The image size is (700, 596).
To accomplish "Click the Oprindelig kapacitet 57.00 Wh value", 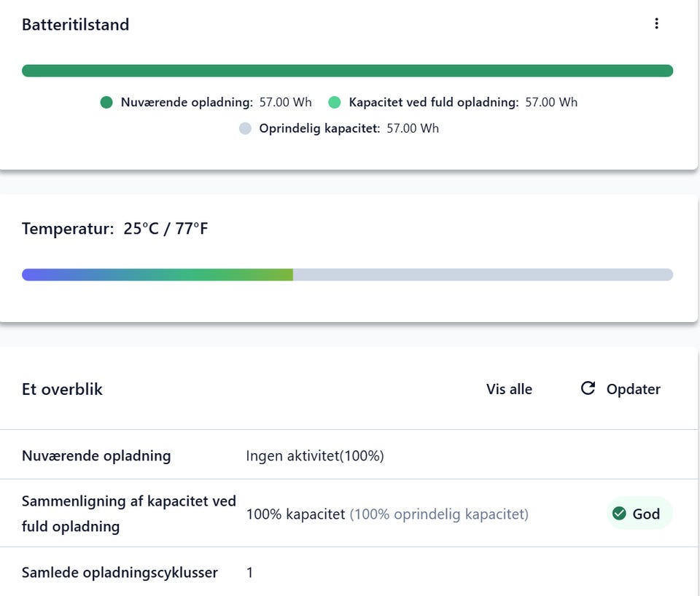I will pyautogui.click(x=413, y=129).
